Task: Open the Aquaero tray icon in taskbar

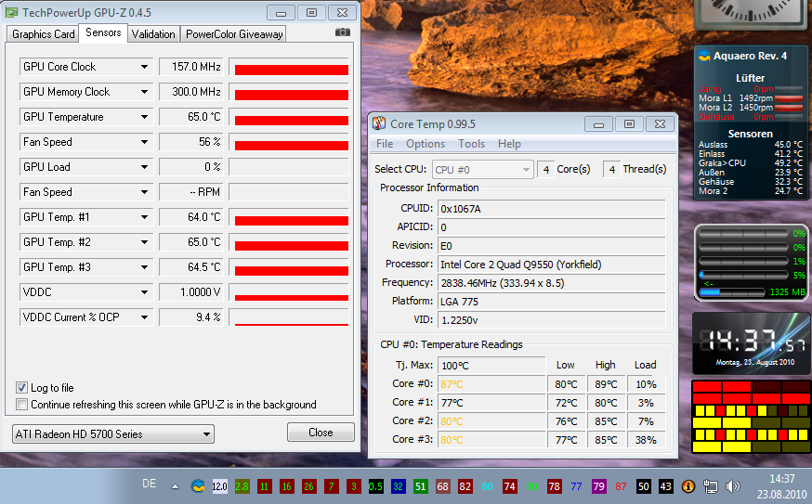Action: pyautogui.click(x=197, y=486)
